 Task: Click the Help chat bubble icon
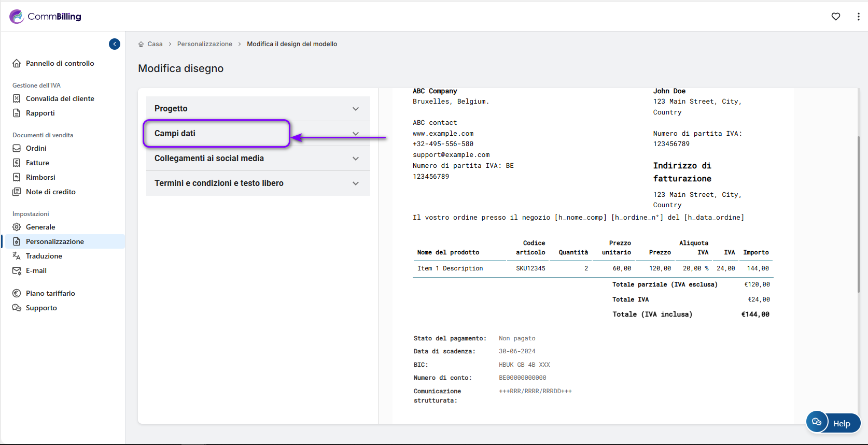pos(817,422)
